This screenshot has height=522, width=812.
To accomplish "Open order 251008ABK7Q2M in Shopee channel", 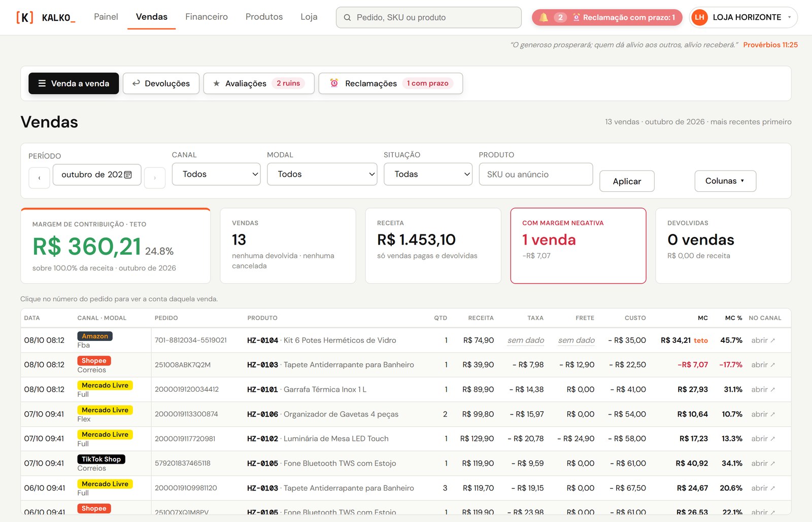I will click(x=763, y=365).
